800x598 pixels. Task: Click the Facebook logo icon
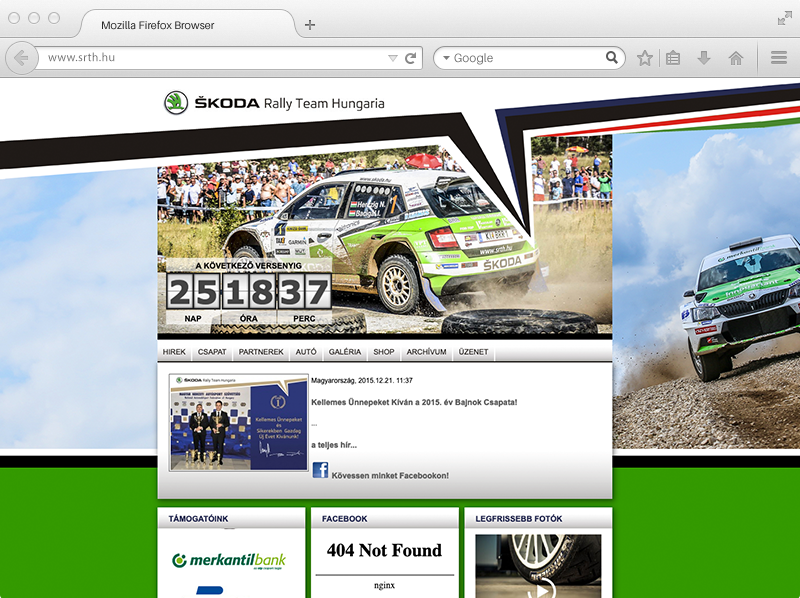(x=320, y=470)
